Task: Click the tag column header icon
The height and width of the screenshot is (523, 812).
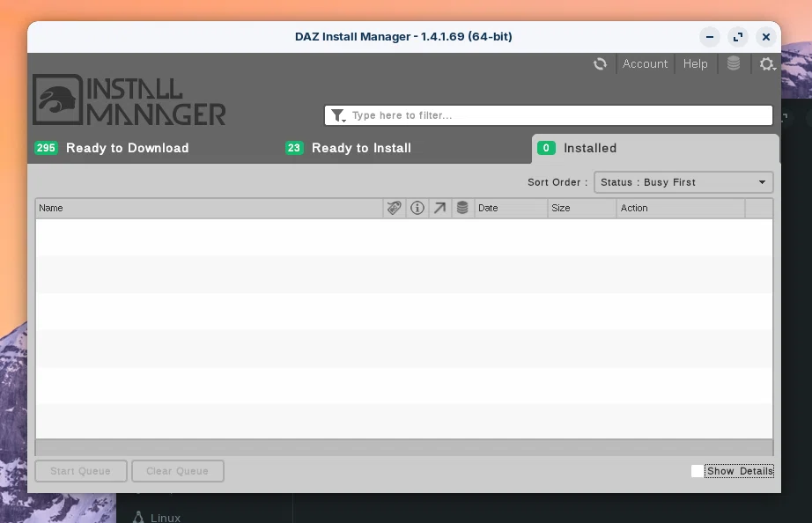Action: (x=394, y=208)
